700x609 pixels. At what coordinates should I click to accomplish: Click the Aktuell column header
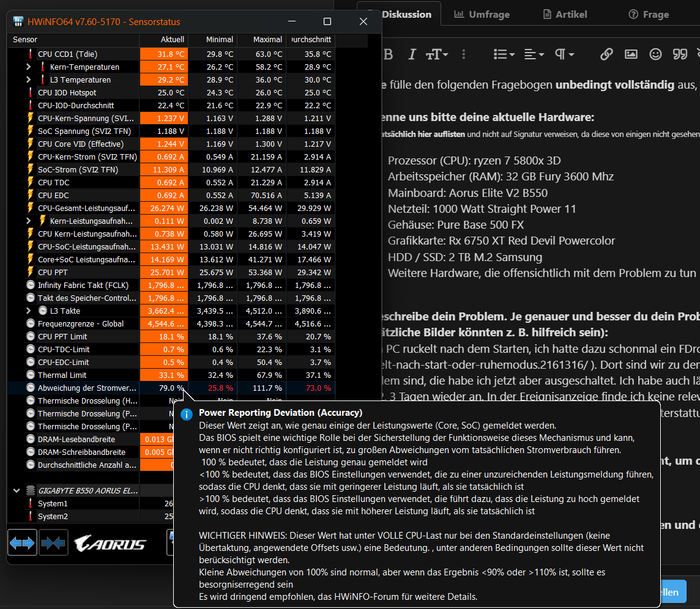point(164,40)
